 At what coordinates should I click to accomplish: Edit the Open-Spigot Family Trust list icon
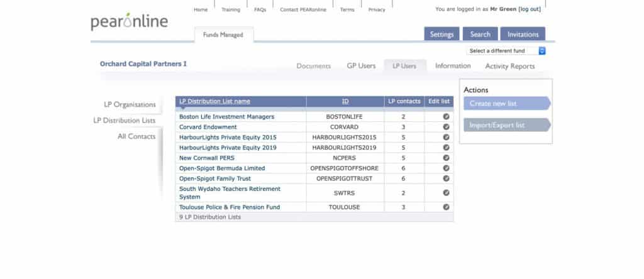click(446, 178)
